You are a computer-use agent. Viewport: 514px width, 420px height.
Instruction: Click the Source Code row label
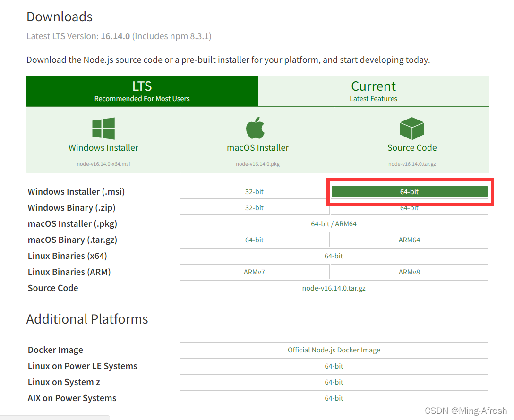click(x=53, y=288)
